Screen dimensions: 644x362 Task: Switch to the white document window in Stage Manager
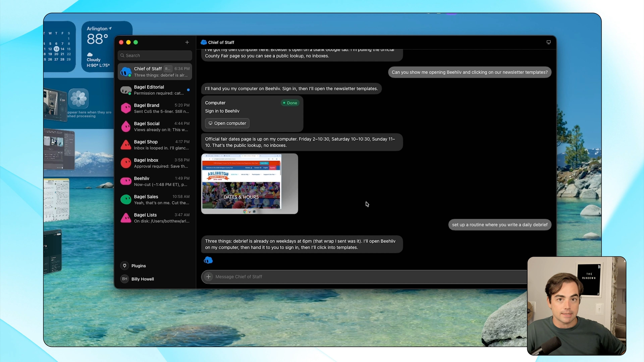click(57, 200)
